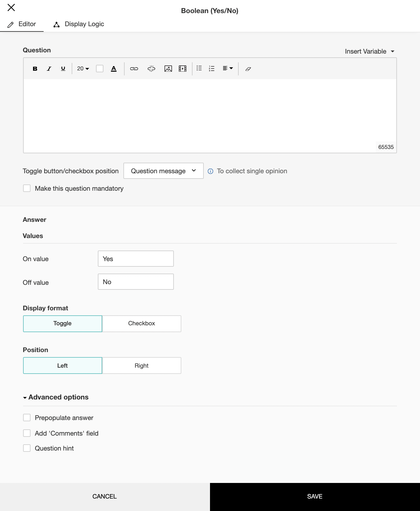Insert a video into the question
Viewport: 420px width, 511px height.
coord(183,69)
